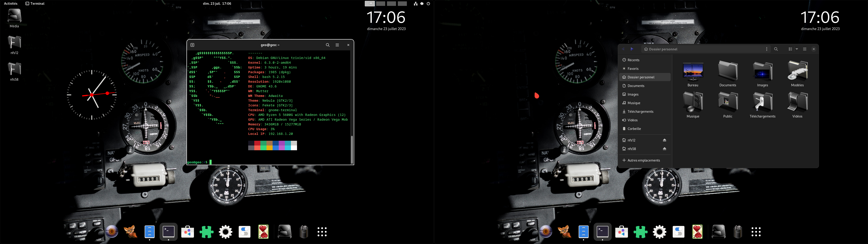Select the Musique folder in grid
868x244 pixels.
pos(693,105)
